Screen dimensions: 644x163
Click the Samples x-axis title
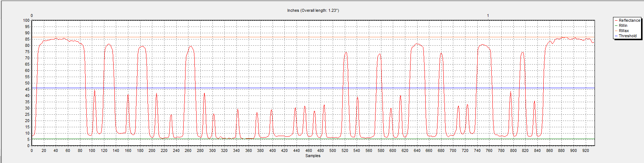(x=313, y=156)
